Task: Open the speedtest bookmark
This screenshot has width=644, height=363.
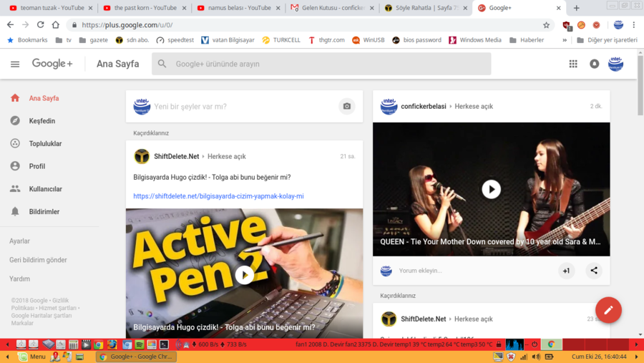Action: [x=175, y=40]
